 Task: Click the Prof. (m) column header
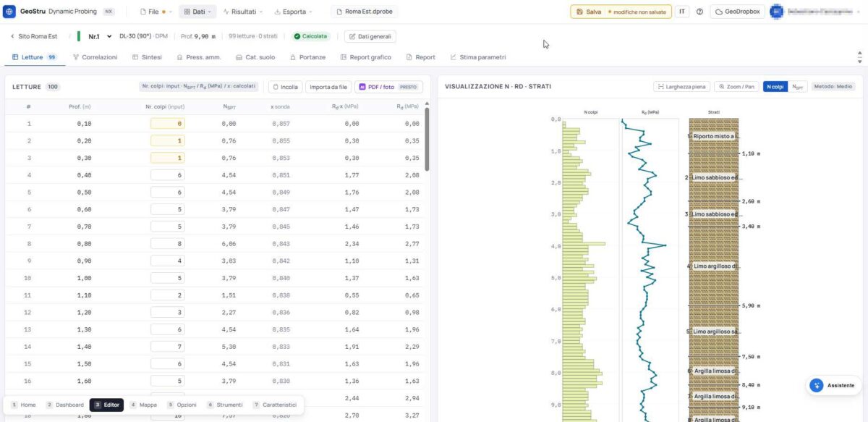pos(80,106)
